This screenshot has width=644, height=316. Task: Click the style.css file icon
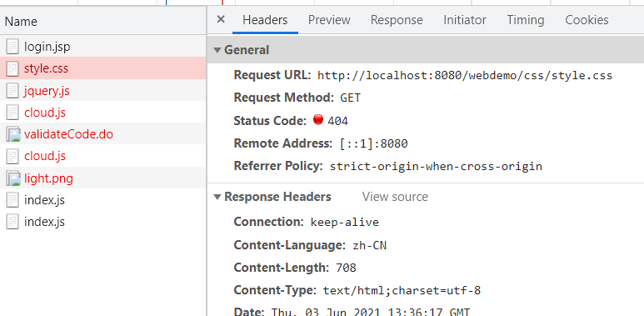coord(12,68)
